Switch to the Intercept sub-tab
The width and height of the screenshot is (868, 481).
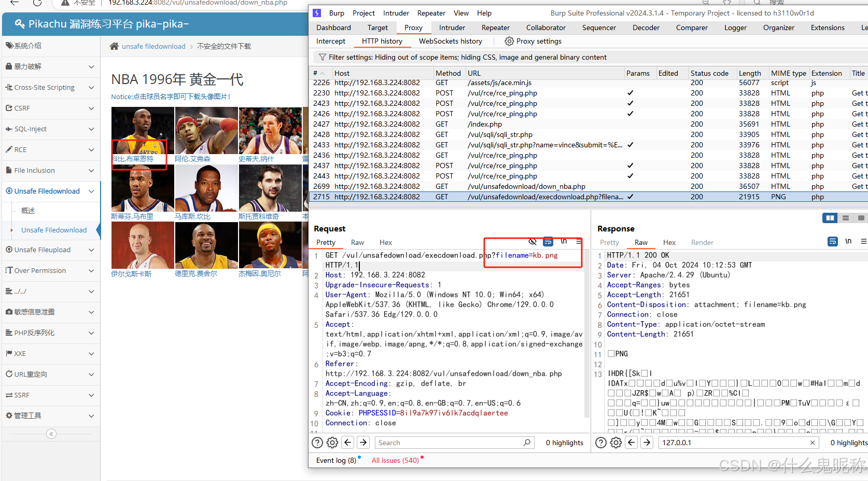coord(331,41)
